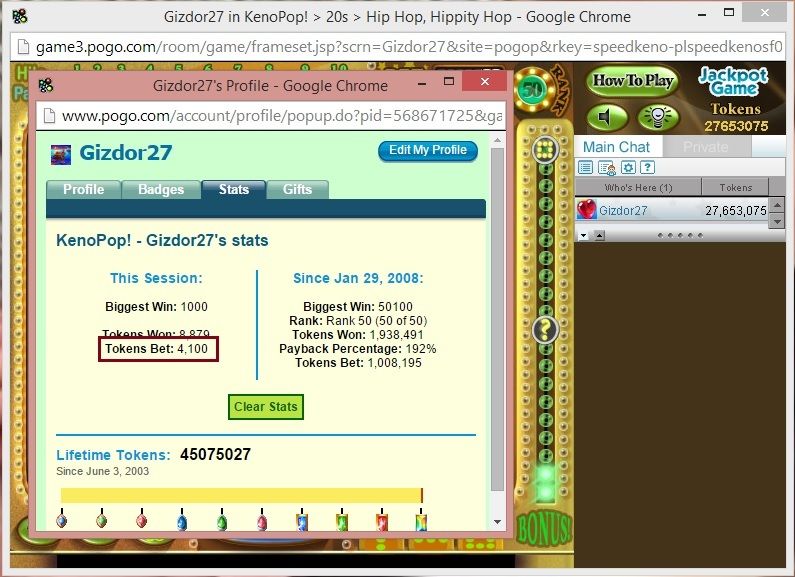Switch to the Main Chat tab

coord(617,147)
